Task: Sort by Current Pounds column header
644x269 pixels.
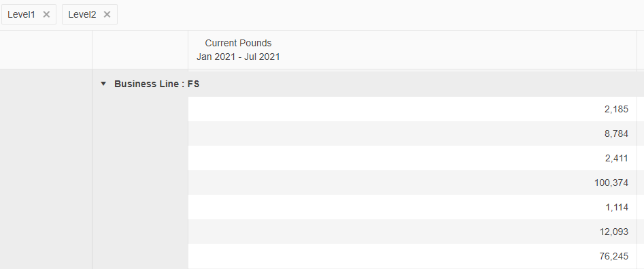Action: pyautogui.click(x=238, y=43)
